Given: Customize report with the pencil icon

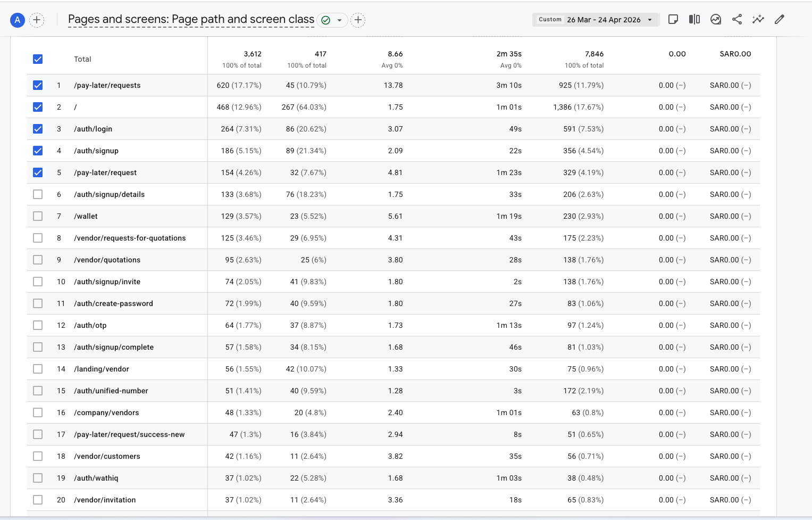Looking at the screenshot, I should pos(780,20).
